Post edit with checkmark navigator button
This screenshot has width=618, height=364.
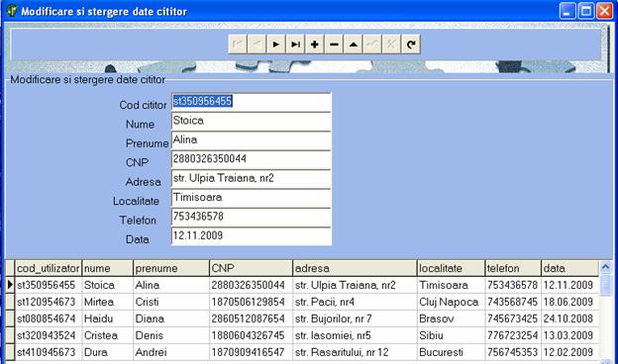372,45
